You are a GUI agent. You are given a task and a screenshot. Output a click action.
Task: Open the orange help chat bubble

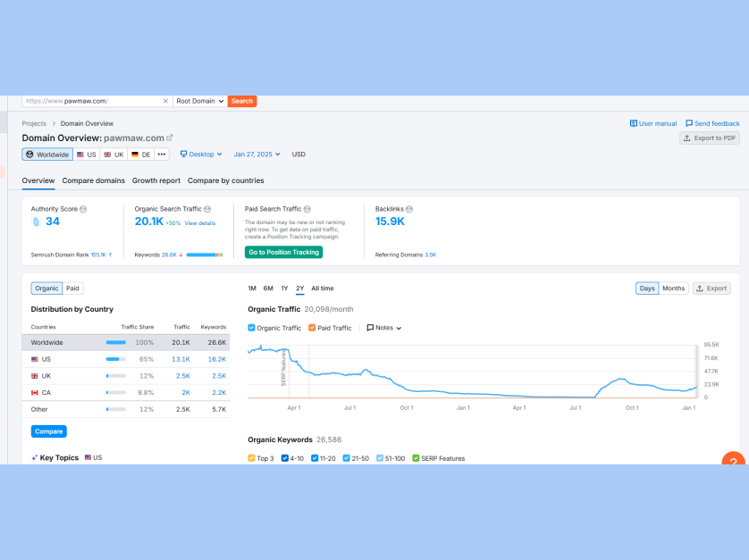pos(733,461)
